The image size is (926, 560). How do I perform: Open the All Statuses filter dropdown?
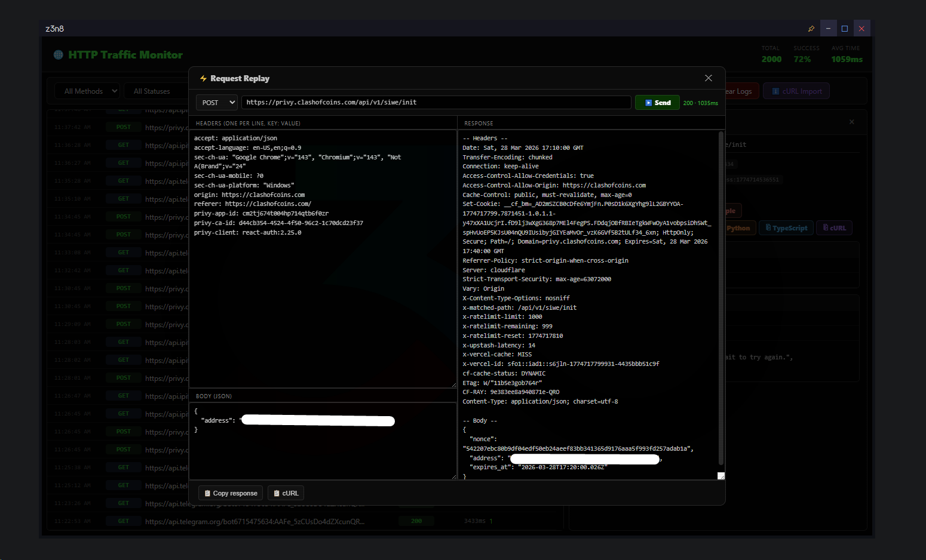(157, 91)
